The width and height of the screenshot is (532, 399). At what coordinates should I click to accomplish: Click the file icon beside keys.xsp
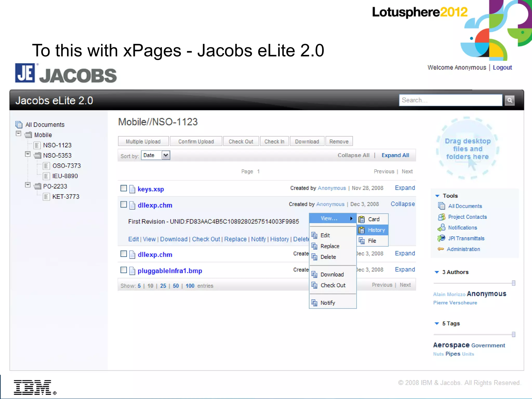click(132, 189)
